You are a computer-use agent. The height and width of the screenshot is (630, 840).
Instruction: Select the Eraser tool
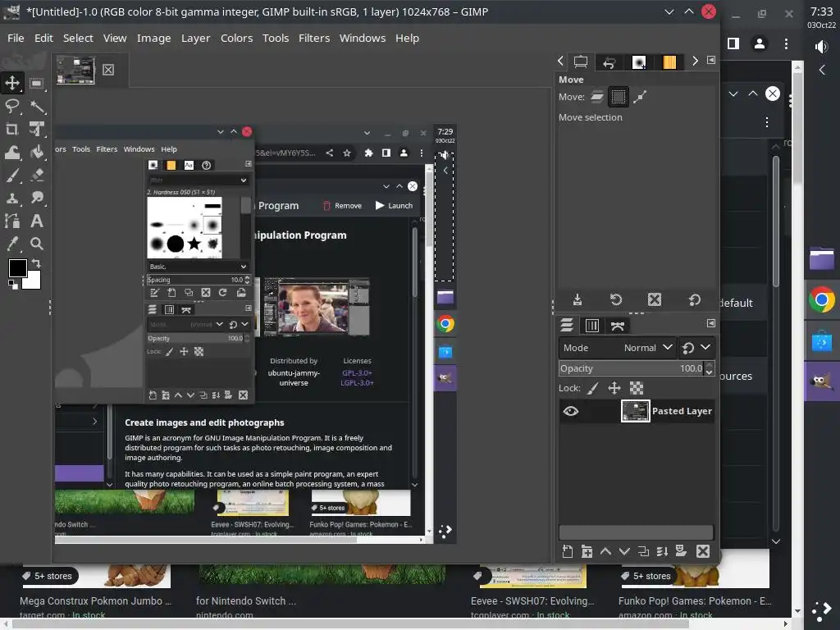click(x=36, y=176)
